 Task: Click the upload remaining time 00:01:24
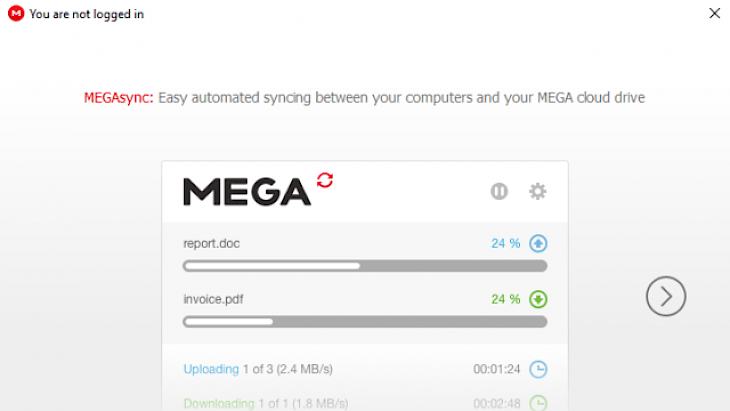(496, 369)
